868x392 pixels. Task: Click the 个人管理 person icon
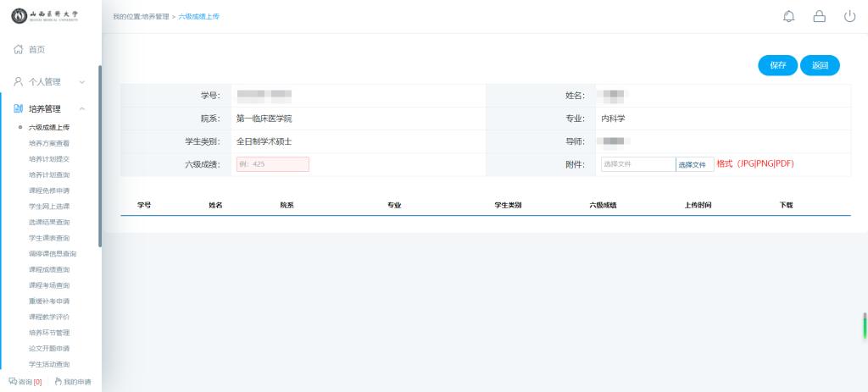[x=18, y=81]
